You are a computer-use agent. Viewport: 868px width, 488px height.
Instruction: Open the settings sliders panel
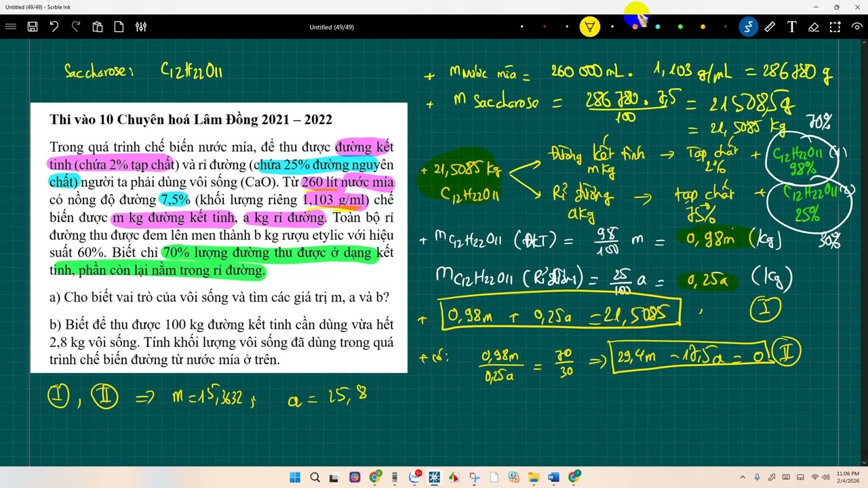click(x=141, y=27)
